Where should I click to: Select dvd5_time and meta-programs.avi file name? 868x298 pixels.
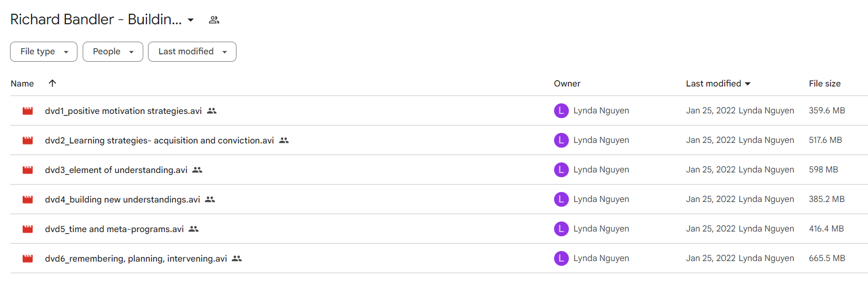pyautogui.click(x=114, y=229)
